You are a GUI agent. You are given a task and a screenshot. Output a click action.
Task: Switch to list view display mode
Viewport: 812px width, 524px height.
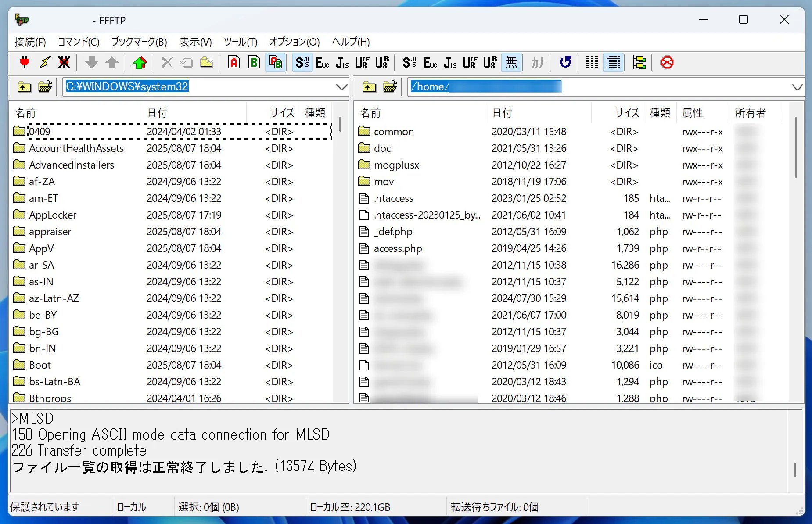[x=592, y=62]
